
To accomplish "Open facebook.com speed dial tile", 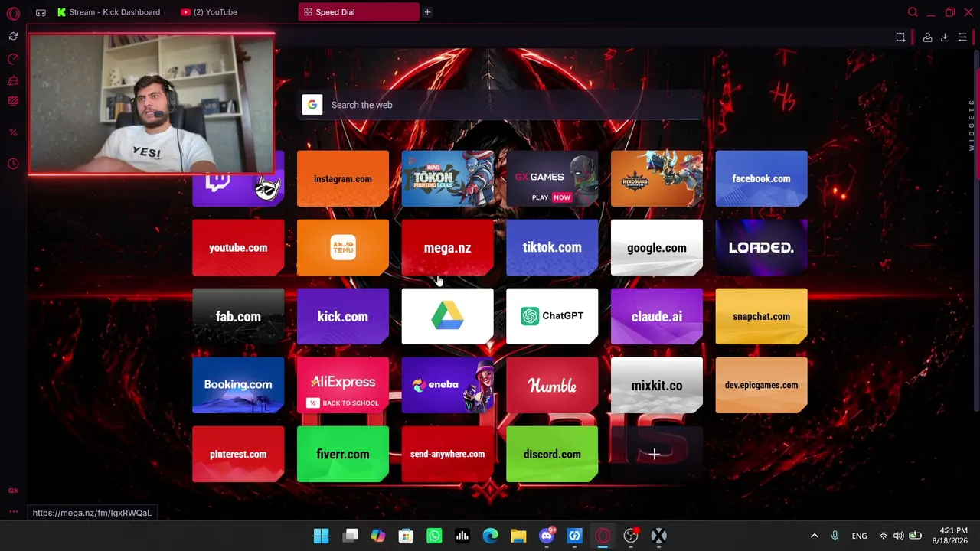I will tap(761, 178).
